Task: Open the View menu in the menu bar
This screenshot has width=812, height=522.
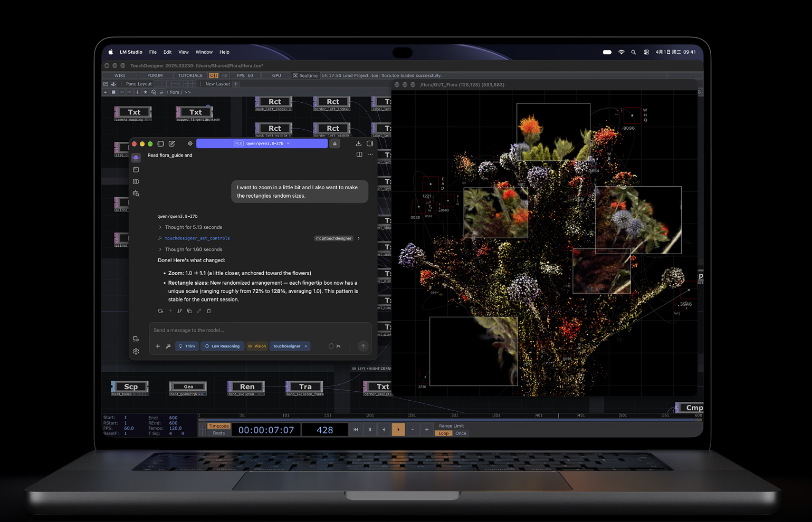Action: (x=184, y=52)
